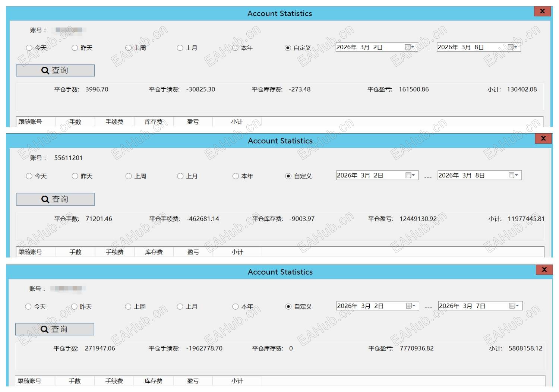Run 查询 query in account 55611201 window
This screenshot has width=559, height=392.
coord(55,199)
